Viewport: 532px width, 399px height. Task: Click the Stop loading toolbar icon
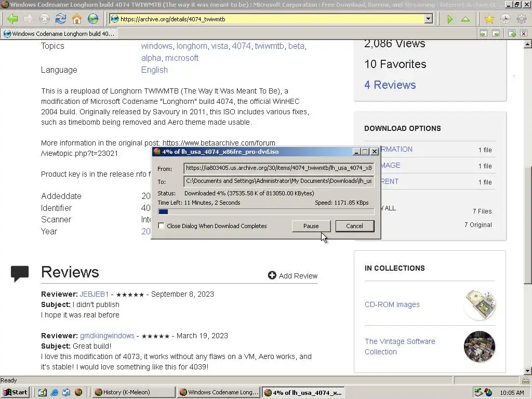coord(45,19)
